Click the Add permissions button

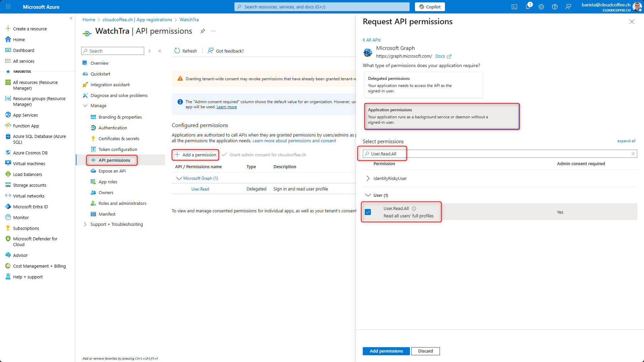tap(386, 351)
